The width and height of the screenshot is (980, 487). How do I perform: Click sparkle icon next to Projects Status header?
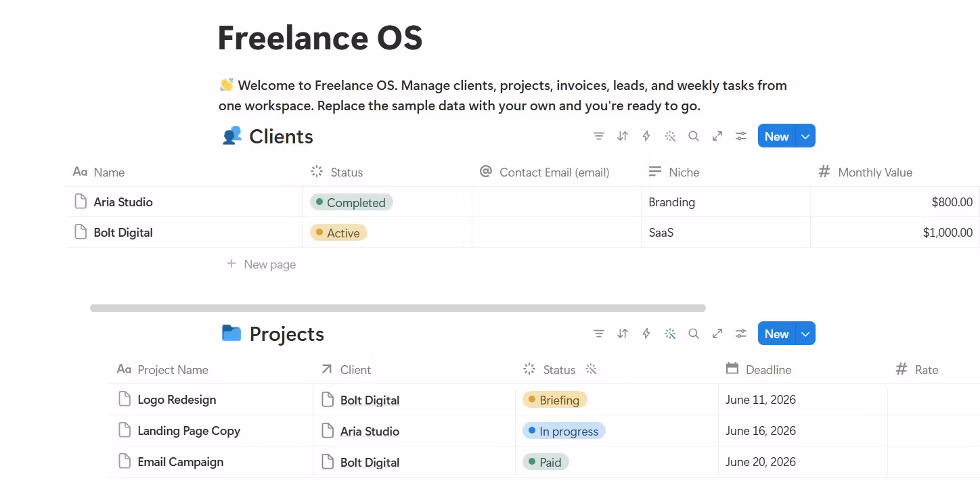click(591, 369)
